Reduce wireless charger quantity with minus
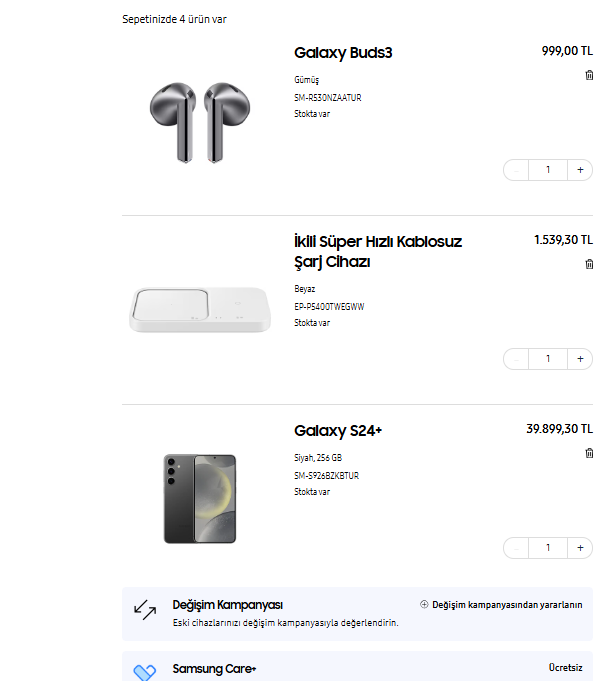 (516, 359)
